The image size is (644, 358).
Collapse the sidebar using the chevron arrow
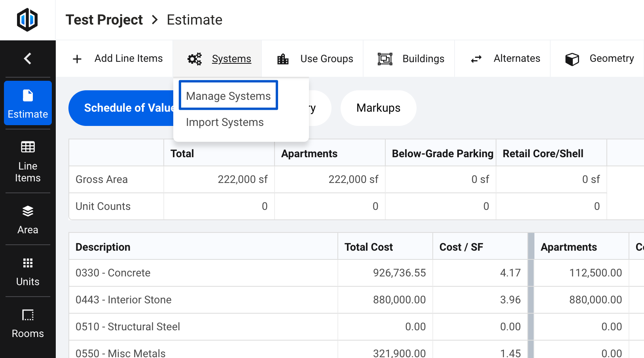[27, 58]
